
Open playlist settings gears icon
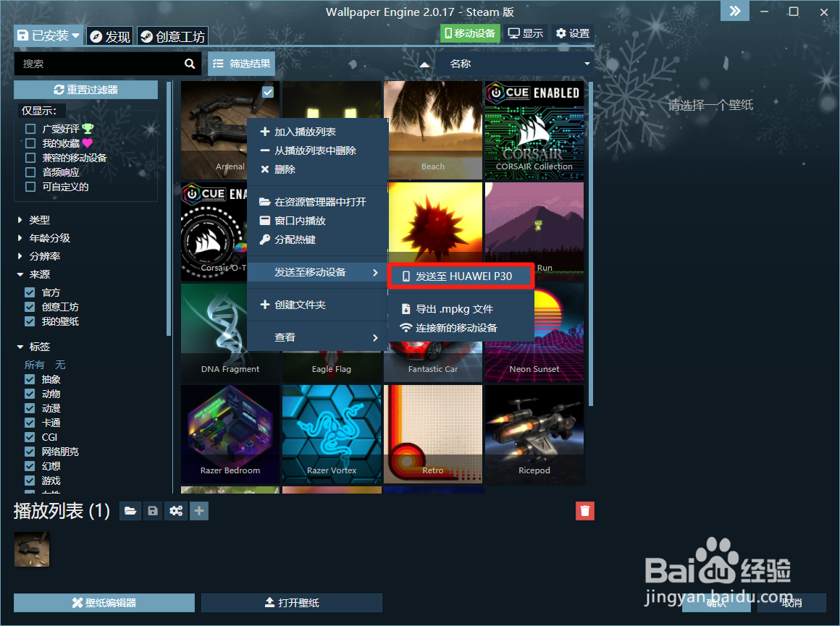(176, 511)
